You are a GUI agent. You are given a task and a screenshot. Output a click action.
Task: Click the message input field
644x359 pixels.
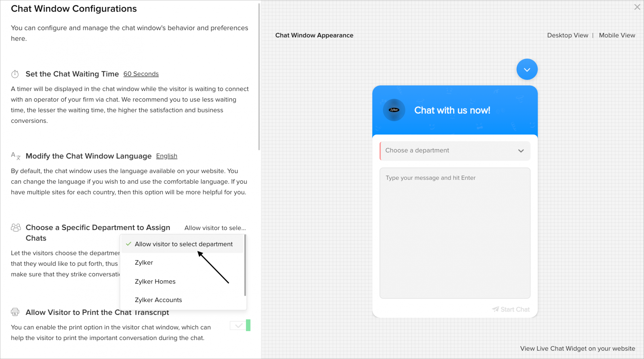(x=454, y=233)
